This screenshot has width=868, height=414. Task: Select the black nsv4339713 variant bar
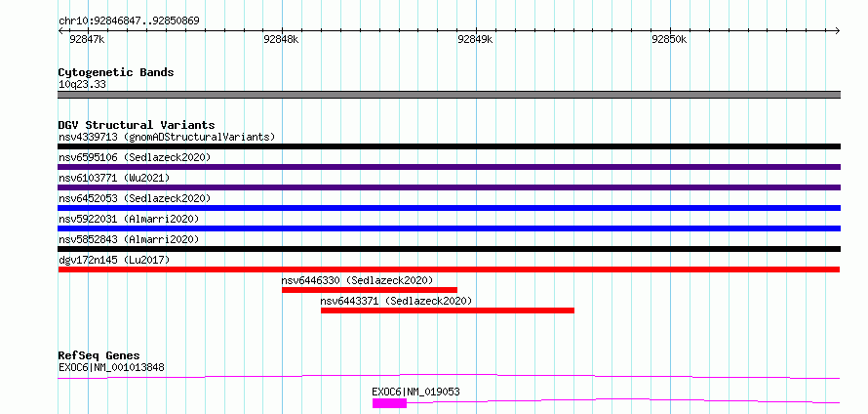point(449,146)
